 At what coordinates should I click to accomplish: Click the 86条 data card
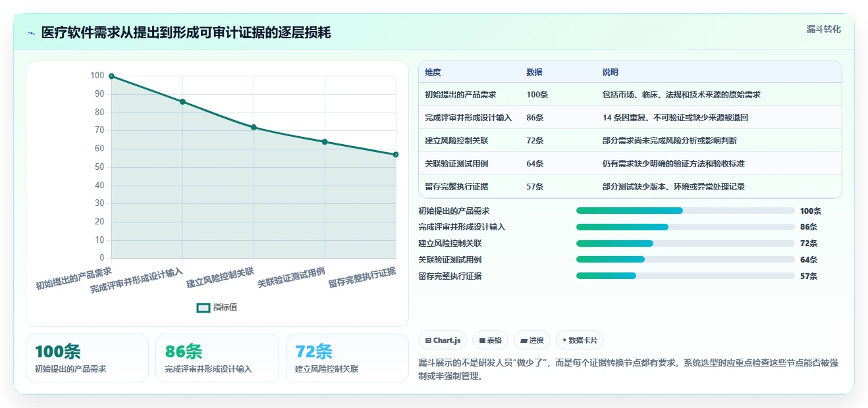click(x=217, y=358)
